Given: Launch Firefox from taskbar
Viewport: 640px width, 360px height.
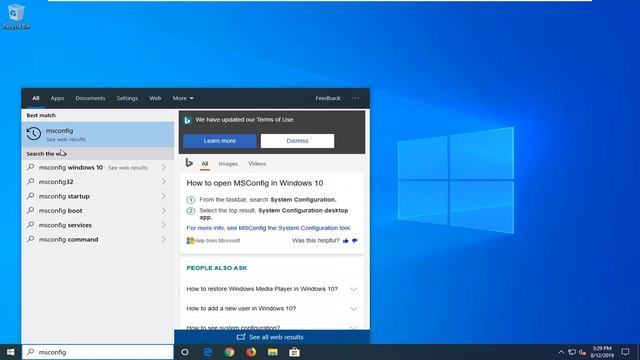Looking at the screenshot, I should pyautogui.click(x=251, y=352).
